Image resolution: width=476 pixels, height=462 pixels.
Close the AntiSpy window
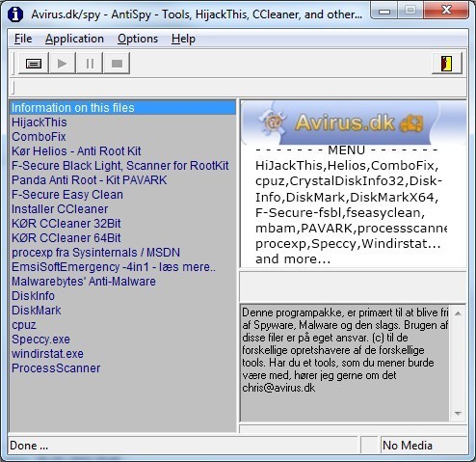[x=446, y=11]
